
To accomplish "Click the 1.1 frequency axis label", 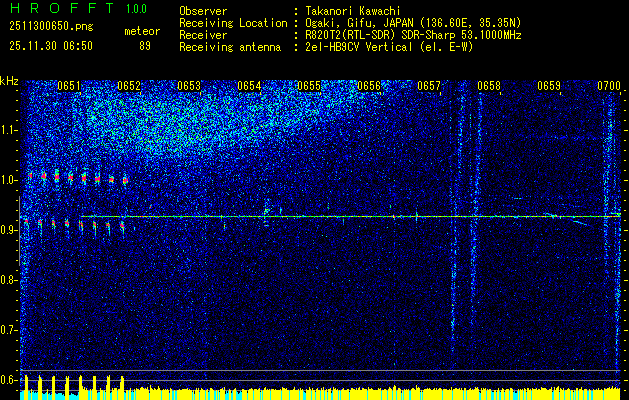I will (x=9, y=130).
